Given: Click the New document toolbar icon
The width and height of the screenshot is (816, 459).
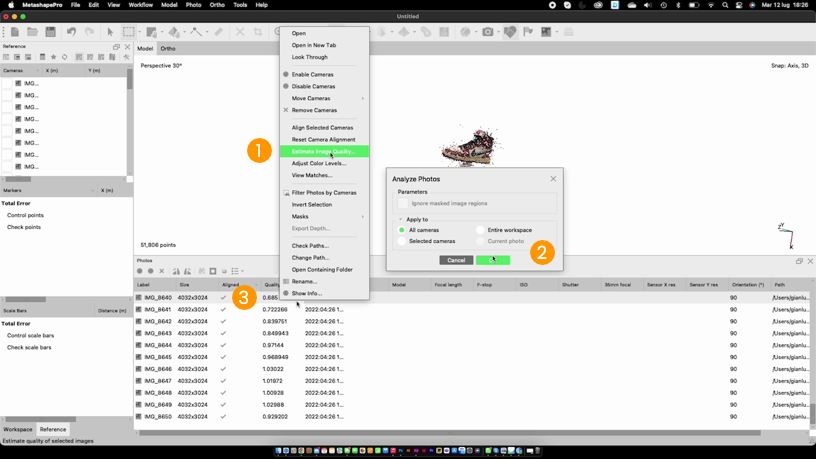Looking at the screenshot, I should (x=15, y=32).
